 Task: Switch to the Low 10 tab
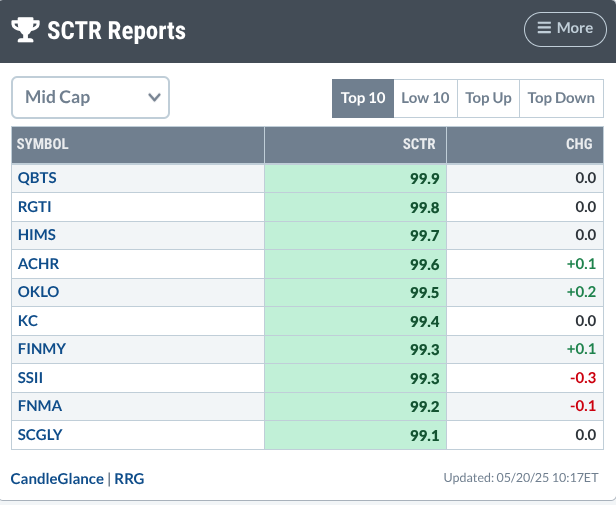pyautogui.click(x=425, y=98)
